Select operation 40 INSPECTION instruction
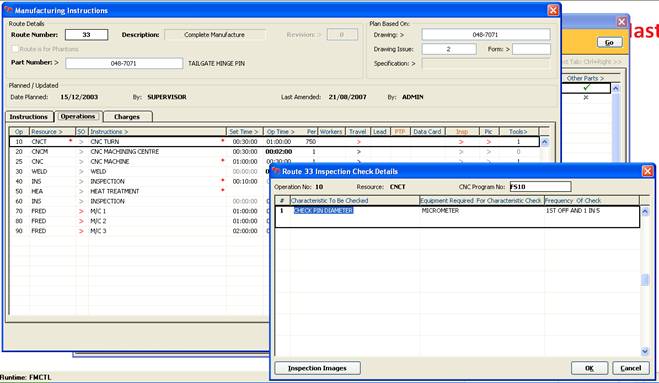The height and width of the screenshot is (383, 659). (107, 182)
